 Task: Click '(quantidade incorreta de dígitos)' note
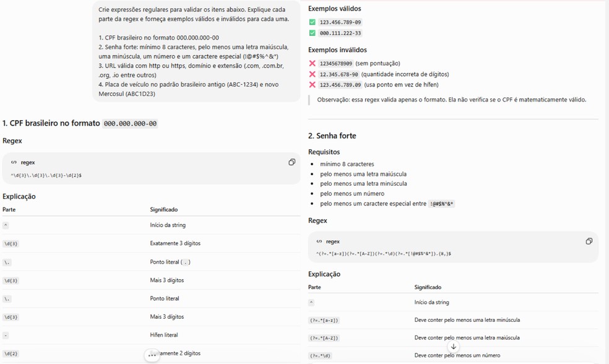(x=405, y=74)
